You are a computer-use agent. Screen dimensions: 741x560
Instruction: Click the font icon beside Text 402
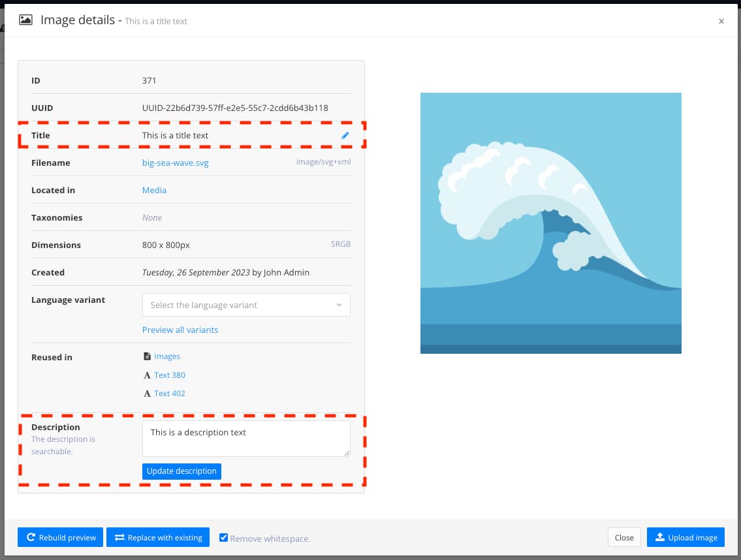[x=147, y=394]
